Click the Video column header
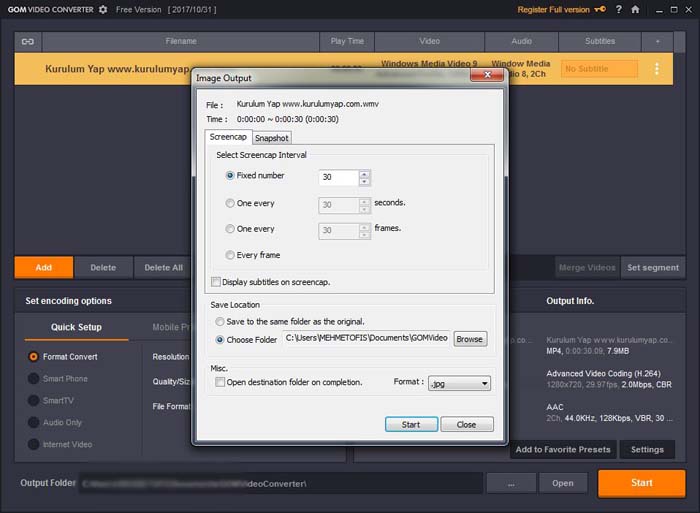This screenshot has width=700, height=513. click(429, 42)
